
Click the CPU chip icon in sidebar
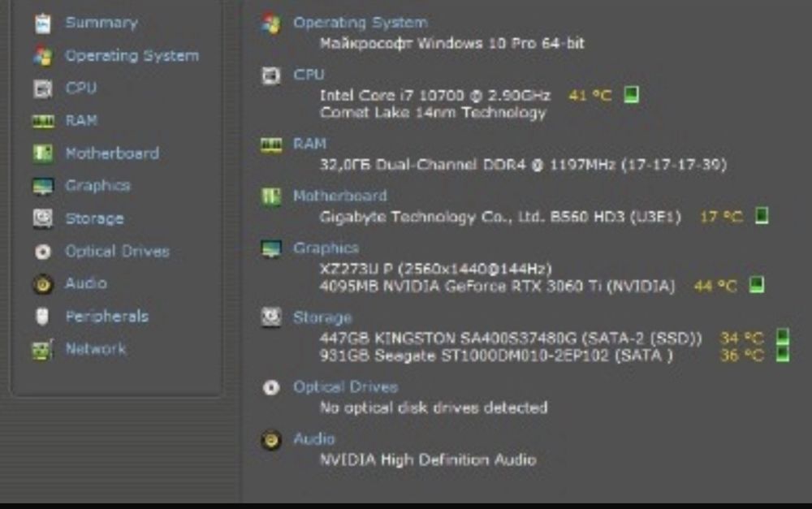pyautogui.click(x=43, y=88)
